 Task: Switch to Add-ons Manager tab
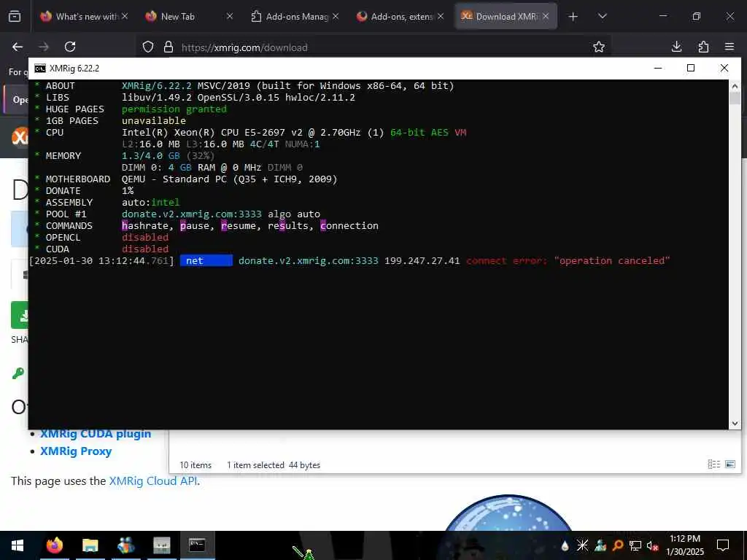295,16
